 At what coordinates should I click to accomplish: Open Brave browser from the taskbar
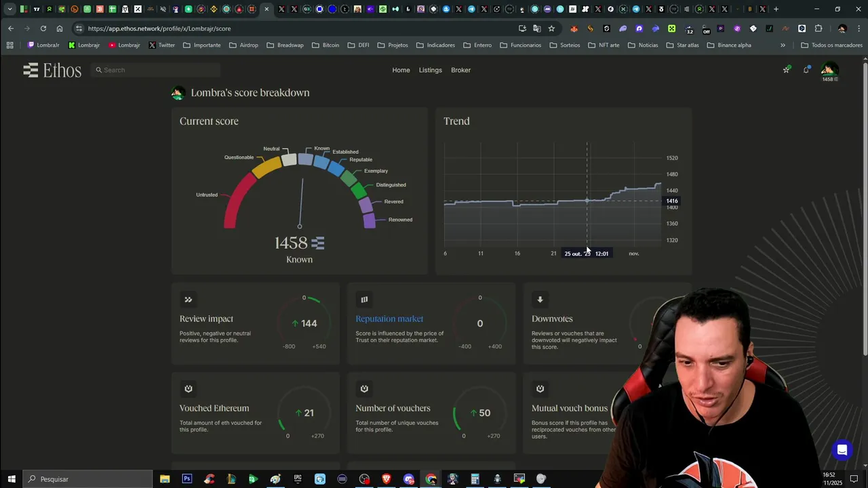(x=387, y=479)
